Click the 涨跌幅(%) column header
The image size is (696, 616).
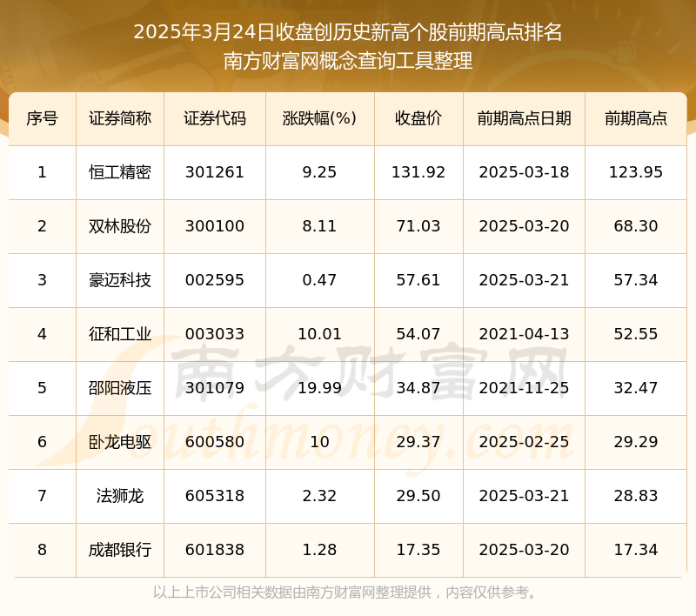click(x=319, y=118)
